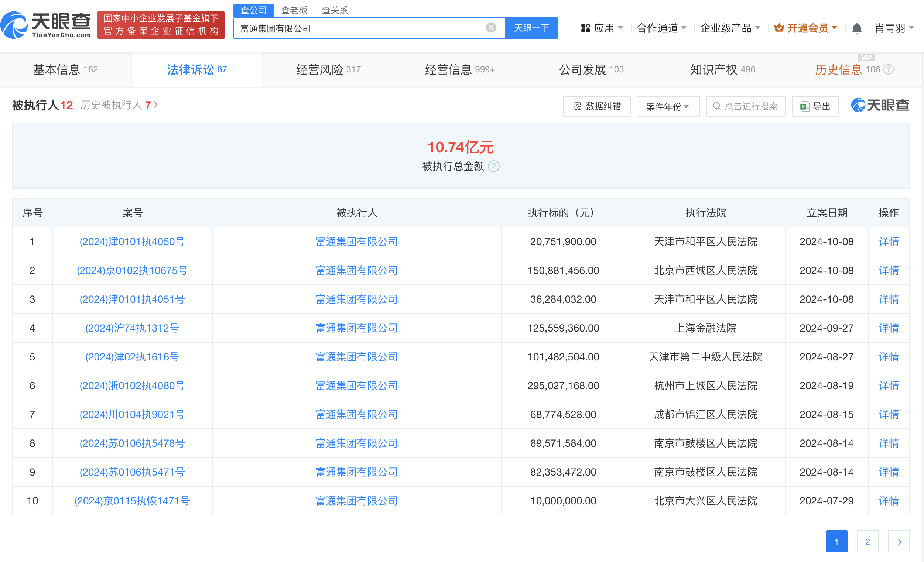The width and height of the screenshot is (924, 562).
Task: Clear the search box with the X icon
Action: (x=491, y=28)
